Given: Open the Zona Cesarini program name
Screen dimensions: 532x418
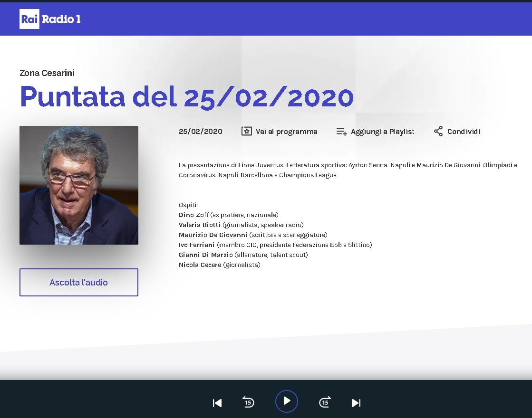Looking at the screenshot, I should 47,73.
